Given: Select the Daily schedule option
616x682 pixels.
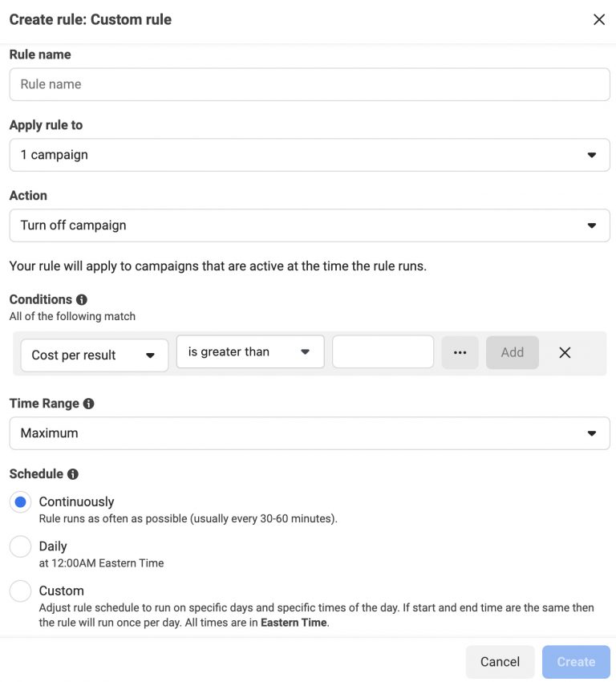Looking at the screenshot, I should pos(20,546).
